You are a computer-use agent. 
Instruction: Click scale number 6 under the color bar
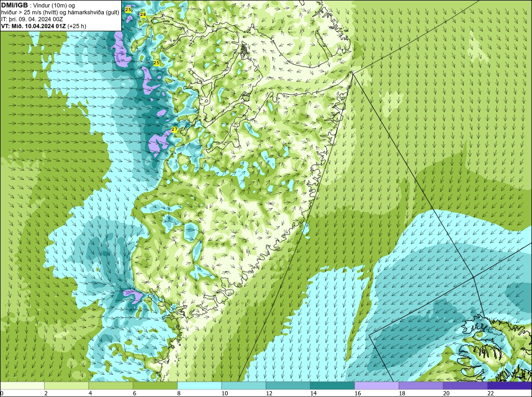pos(135,393)
